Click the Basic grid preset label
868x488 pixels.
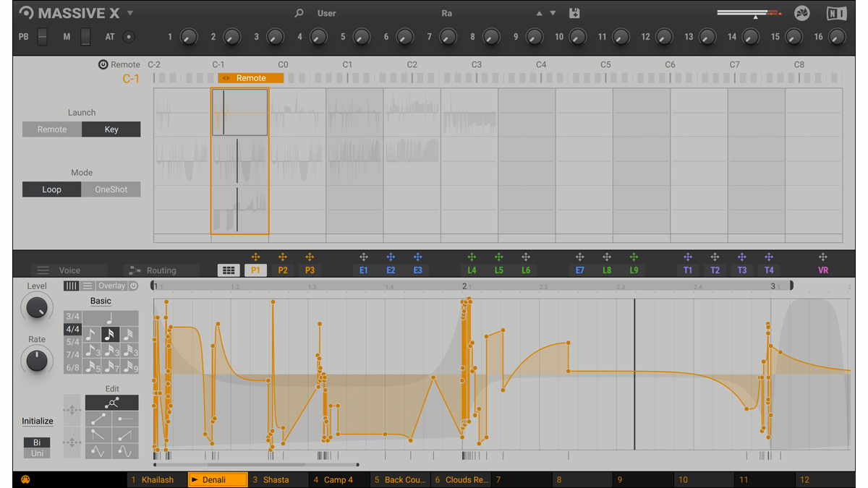pyautogui.click(x=101, y=301)
